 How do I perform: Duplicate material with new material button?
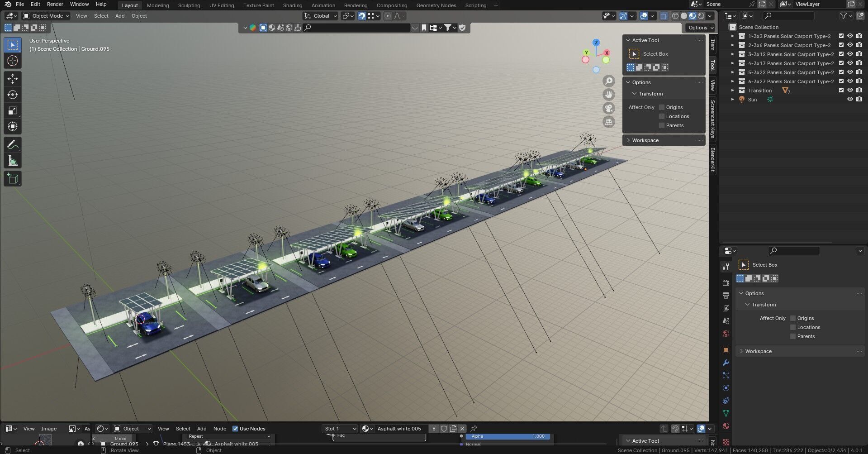pos(453,429)
